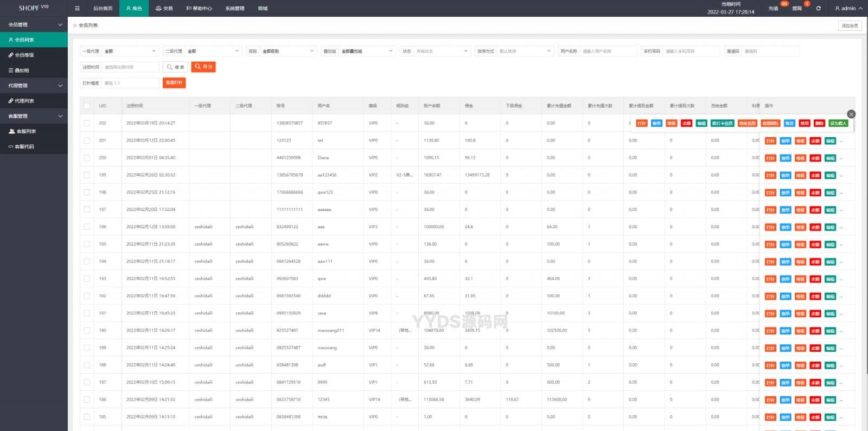Focus the 手机号码 phone number input field

tap(691, 51)
